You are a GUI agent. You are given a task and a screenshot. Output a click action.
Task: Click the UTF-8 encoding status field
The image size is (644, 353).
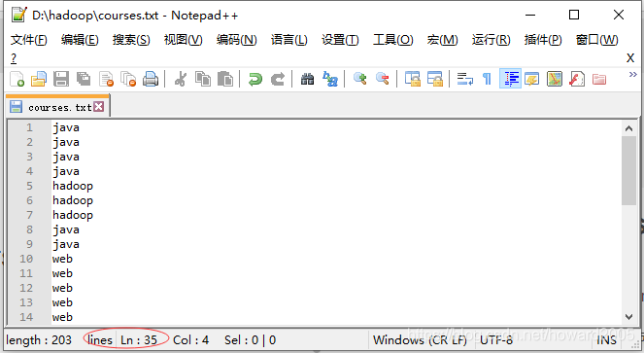click(496, 340)
